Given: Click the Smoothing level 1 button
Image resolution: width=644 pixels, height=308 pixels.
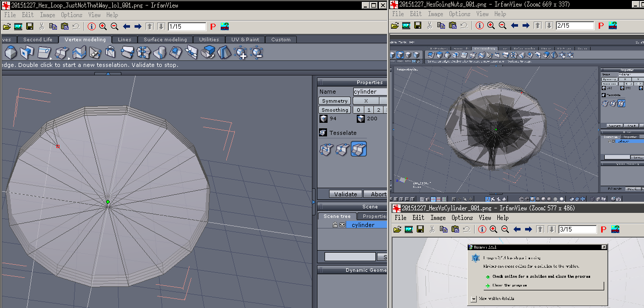Looking at the screenshot, I should (368, 110).
